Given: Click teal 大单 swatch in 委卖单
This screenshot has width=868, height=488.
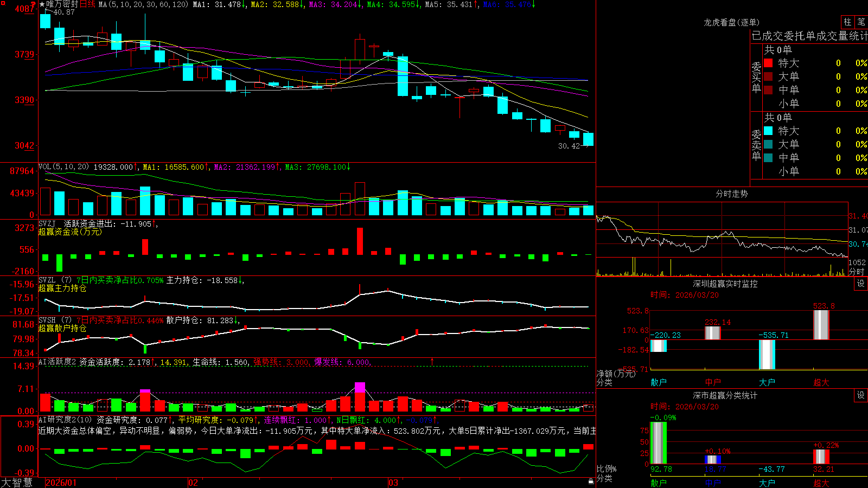Looking at the screenshot, I should 768,144.
